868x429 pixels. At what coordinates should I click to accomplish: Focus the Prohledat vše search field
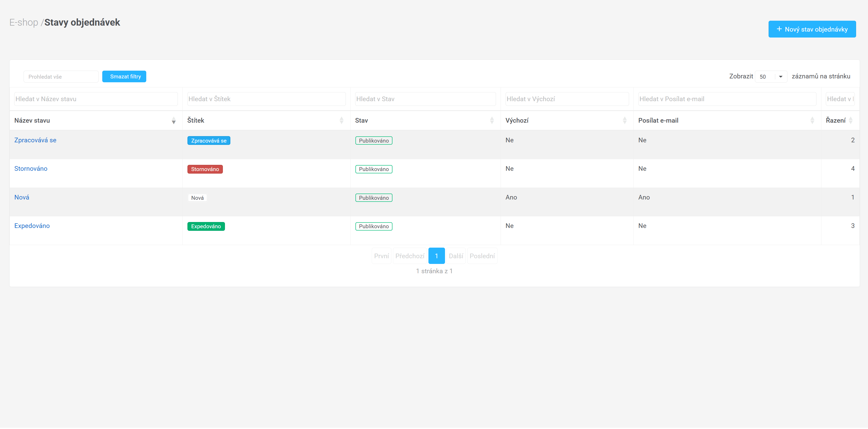pyautogui.click(x=61, y=77)
